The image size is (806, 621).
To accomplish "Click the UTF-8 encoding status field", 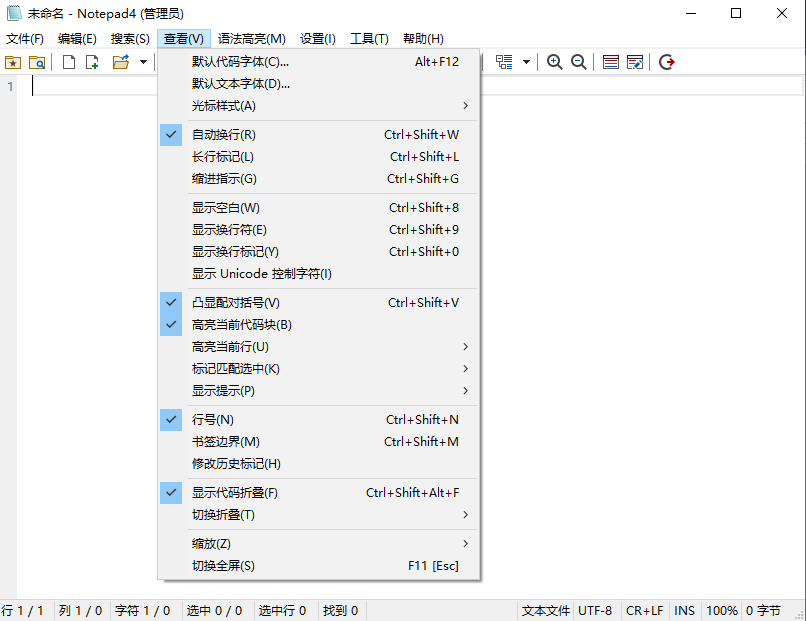I will pyautogui.click(x=595, y=611).
